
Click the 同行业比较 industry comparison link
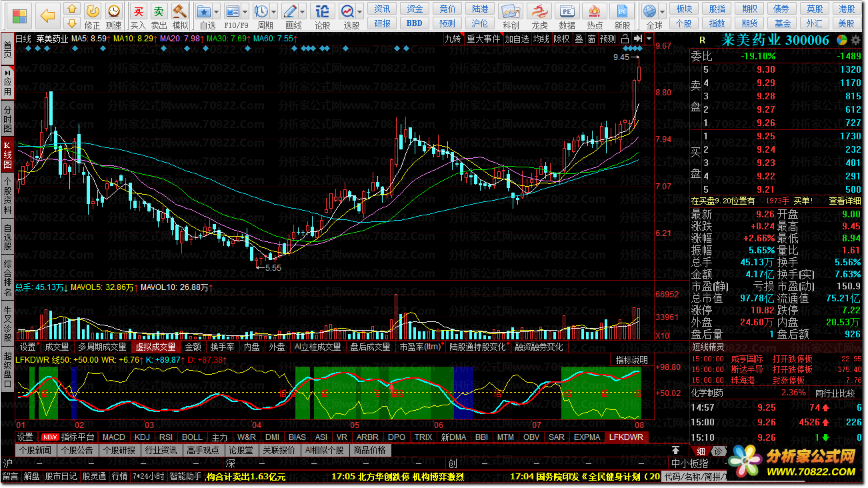835,393
